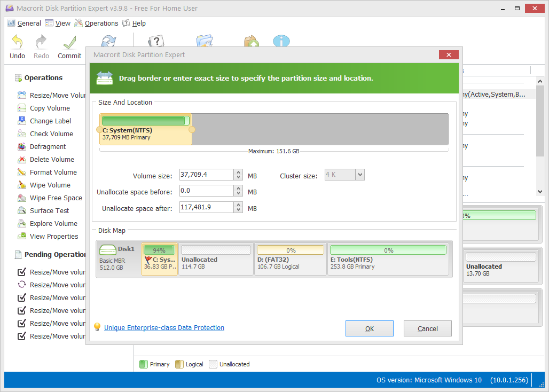549x392 pixels.
Task: Click the scroll up arrow in the main window list
Action: pos(540,81)
